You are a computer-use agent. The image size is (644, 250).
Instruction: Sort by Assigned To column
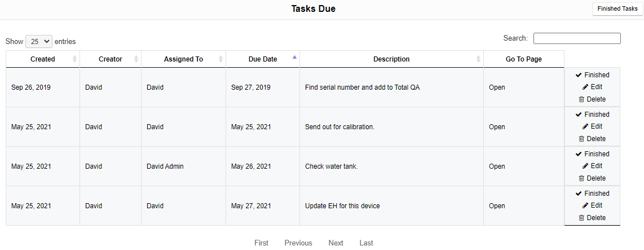coord(183,59)
